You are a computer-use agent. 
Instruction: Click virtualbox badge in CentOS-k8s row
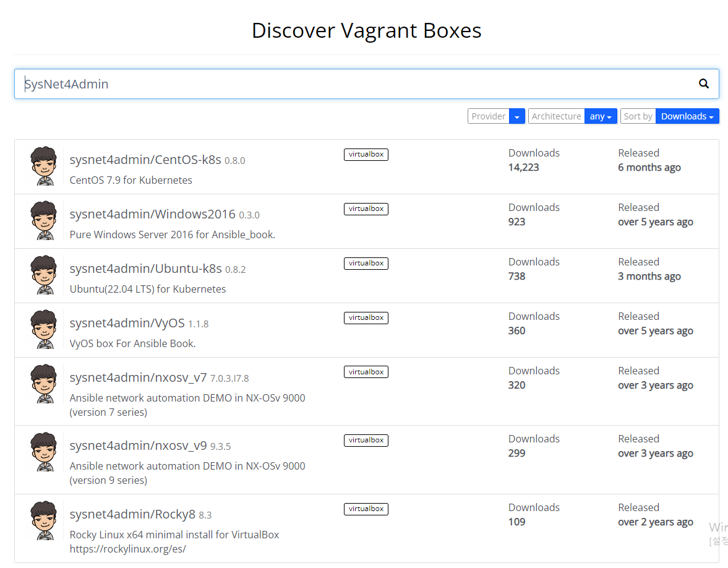pyautogui.click(x=366, y=154)
